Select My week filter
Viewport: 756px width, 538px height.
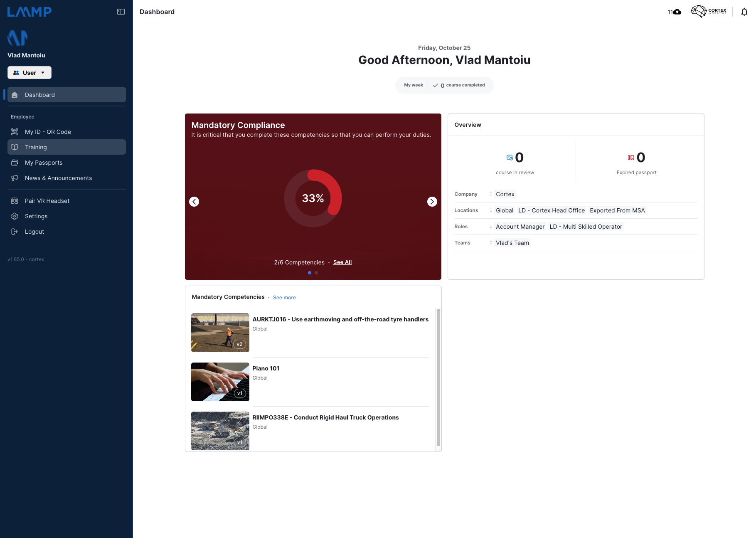[x=414, y=85]
